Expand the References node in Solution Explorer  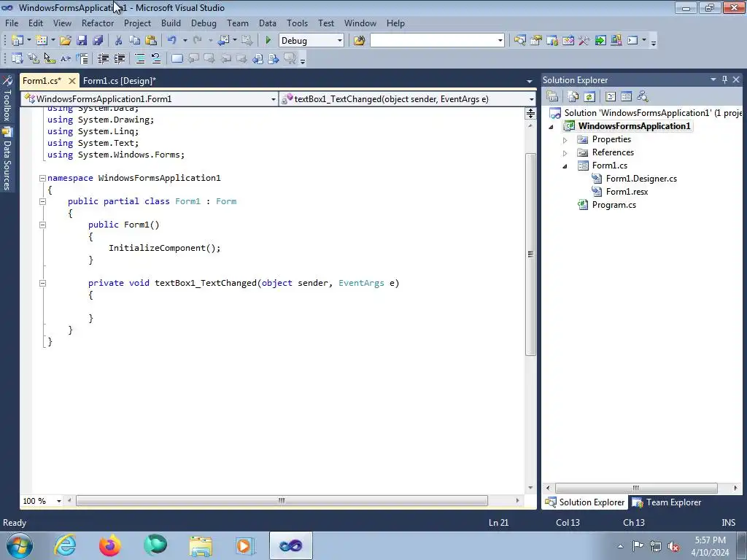pyautogui.click(x=565, y=153)
